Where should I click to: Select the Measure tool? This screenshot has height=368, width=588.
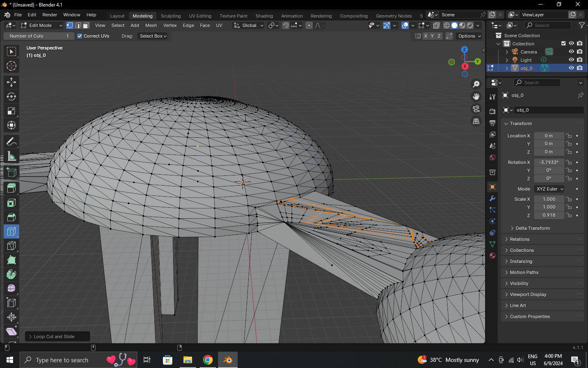pyautogui.click(x=11, y=156)
